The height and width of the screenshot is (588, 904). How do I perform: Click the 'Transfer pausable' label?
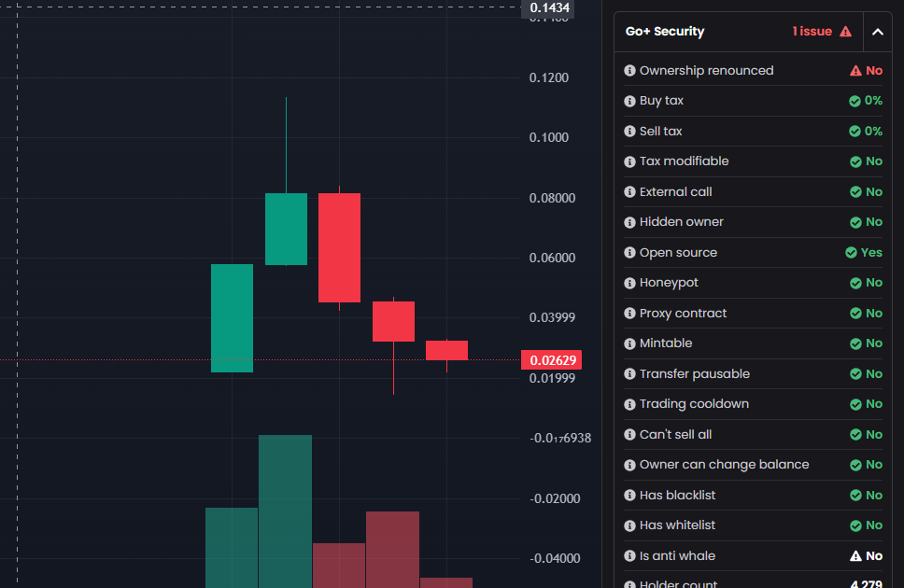[x=694, y=373]
